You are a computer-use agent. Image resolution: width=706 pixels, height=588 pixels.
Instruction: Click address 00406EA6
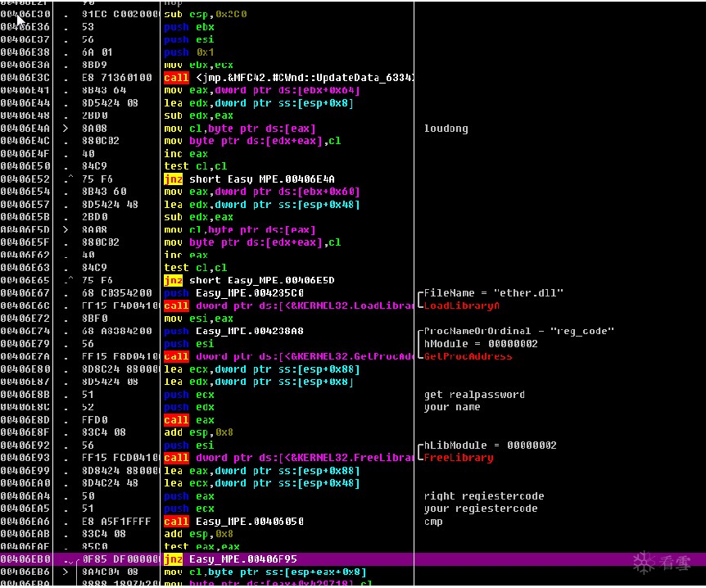25,522
